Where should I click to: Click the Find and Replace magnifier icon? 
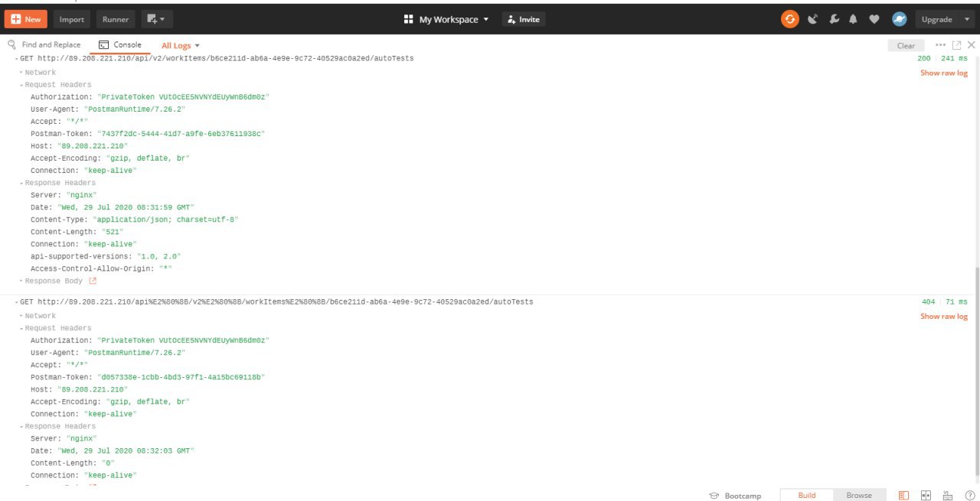pos(11,45)
